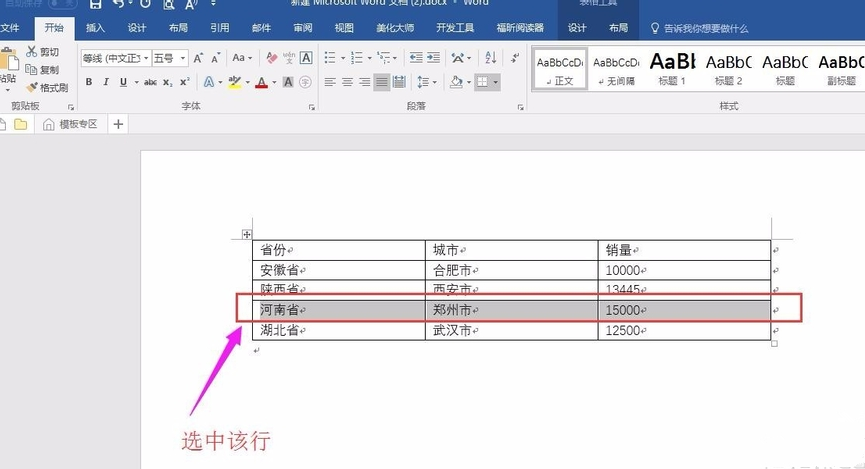
Task: Increase font size with grow font icon
Action: pos(198,58)
